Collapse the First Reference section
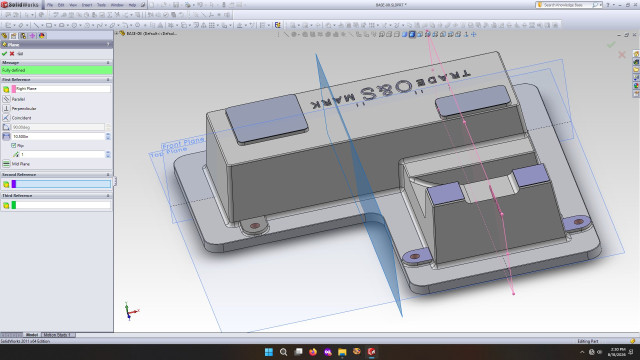The width and height of the screenshot is (640, 360). pyautogui.click(x=108, y=80)
